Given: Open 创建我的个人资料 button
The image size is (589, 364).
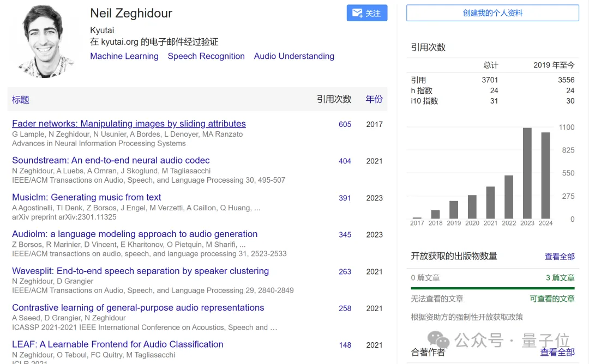Looking at the screenshot, I should click(492, 13).
